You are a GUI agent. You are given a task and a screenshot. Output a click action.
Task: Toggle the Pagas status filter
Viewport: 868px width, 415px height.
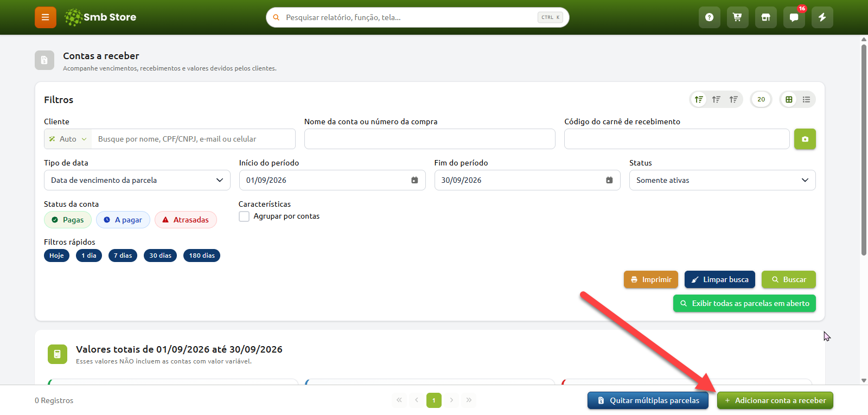click(x=68, y=220)
